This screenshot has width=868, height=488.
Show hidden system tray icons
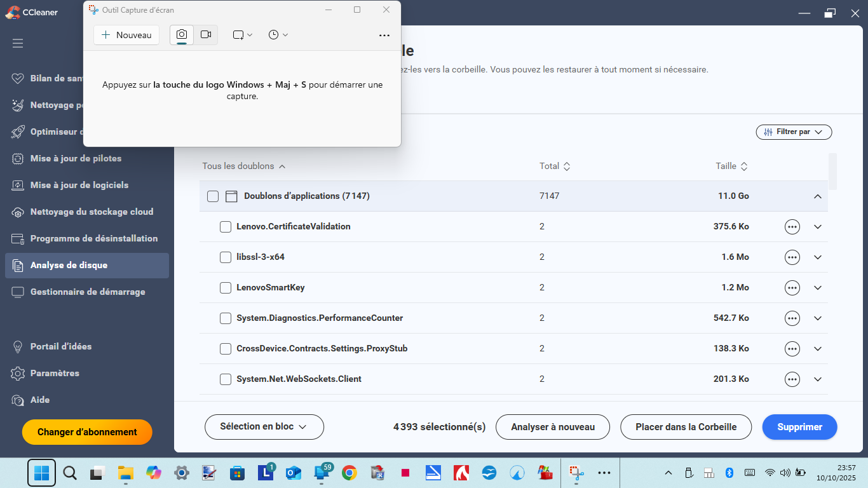point(668,473)
